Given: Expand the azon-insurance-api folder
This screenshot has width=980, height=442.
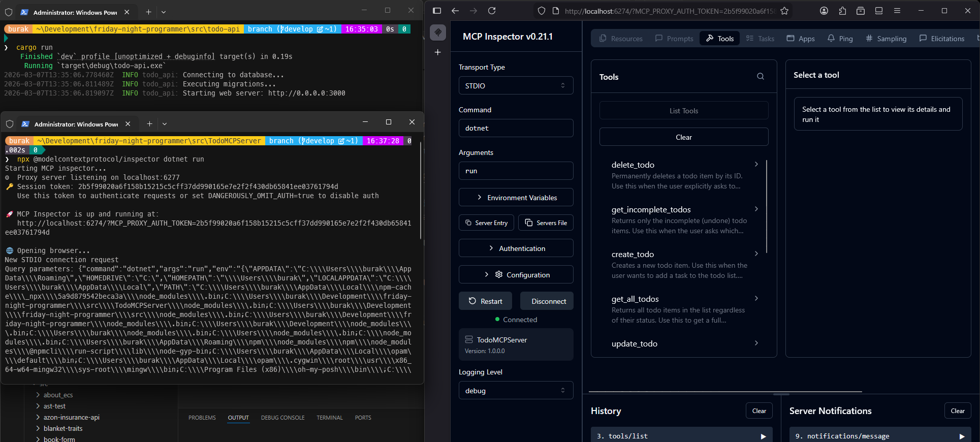Looking at the screenshot, I should coord(71,418).
